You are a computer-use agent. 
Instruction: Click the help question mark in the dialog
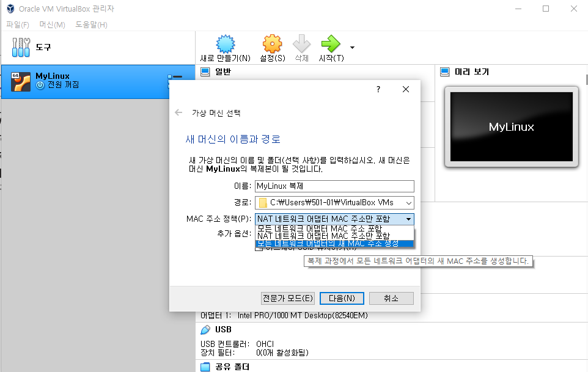tap(378, 89)
